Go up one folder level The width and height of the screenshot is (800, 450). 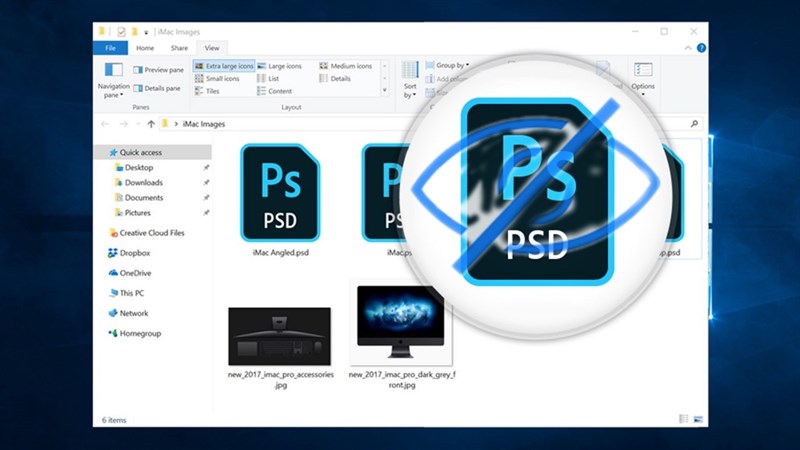(151, 124)
